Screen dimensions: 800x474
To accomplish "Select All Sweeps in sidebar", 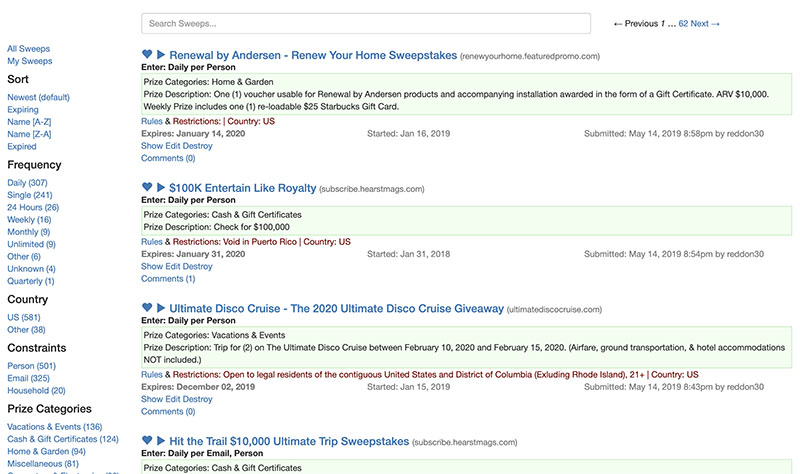I will click(28, 49).
